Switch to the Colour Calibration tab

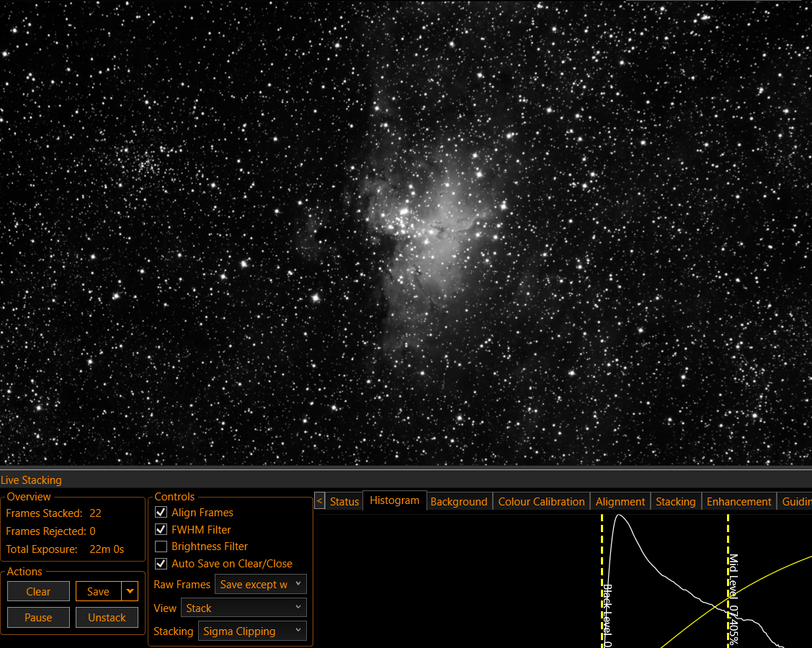[x=541, y=502]
